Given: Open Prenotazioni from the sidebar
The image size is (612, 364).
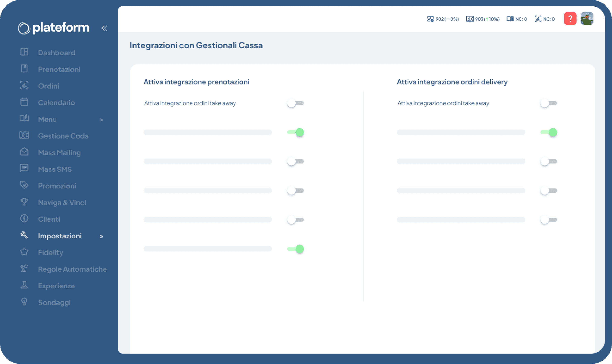Looking at the screenshot, I should [x=59, y=70].
